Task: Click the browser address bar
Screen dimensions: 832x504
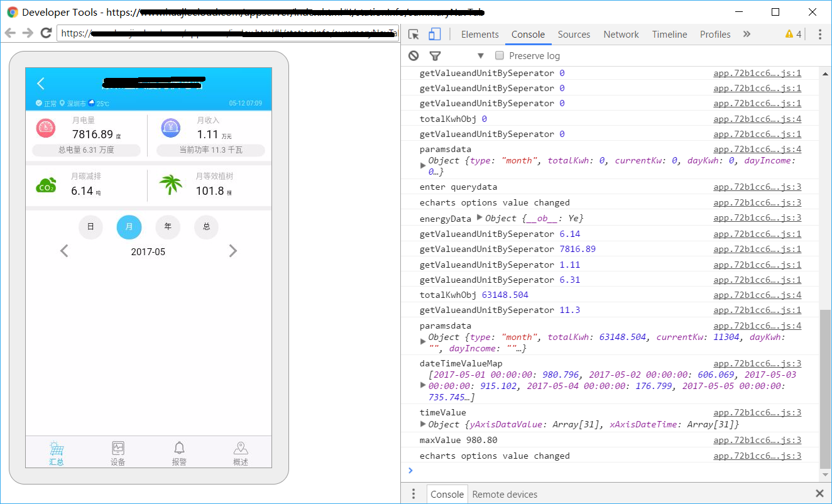Action: click(x=227, y=33)
